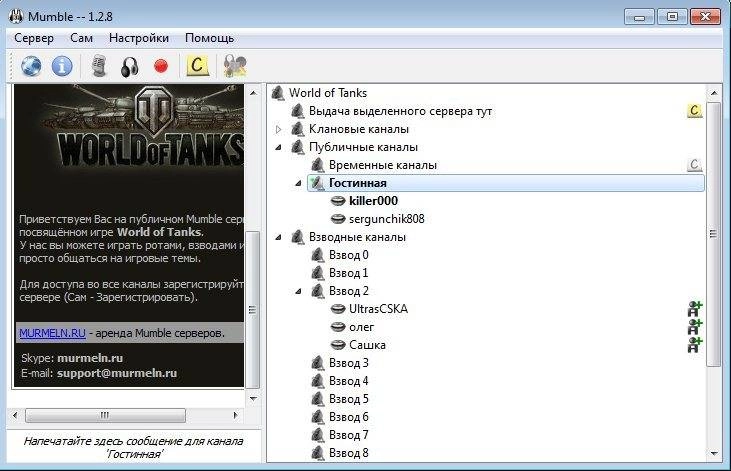
Task: Click the comment icon on Выдача выделенного сервера row
Action: point(695,111)
